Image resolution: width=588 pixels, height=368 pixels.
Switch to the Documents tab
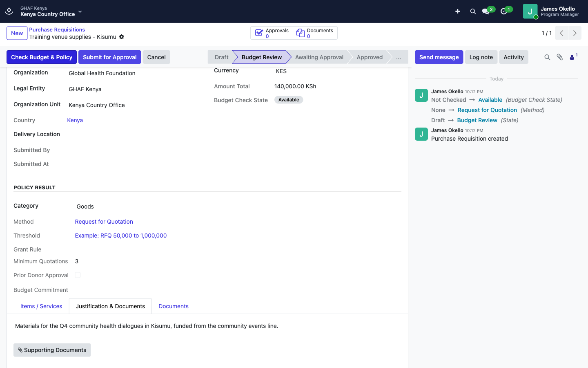tap(174, 306)
